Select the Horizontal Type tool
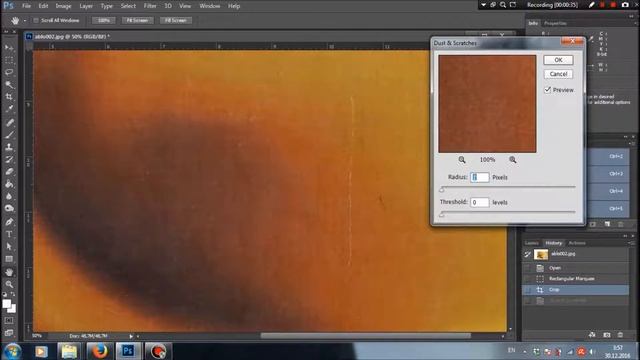This screenshot has width=640, height=360. [x=9, y=234]
